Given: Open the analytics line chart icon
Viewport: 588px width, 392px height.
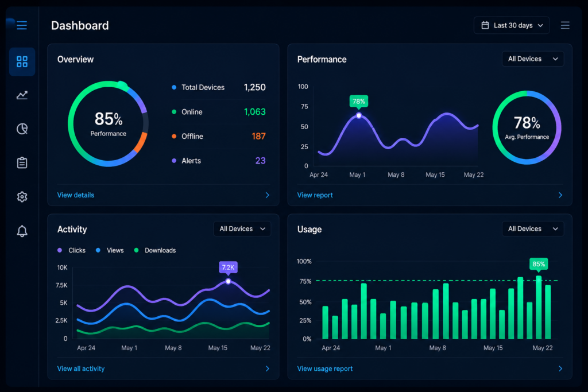Looking at the screenshot, I should coord(22,95).
